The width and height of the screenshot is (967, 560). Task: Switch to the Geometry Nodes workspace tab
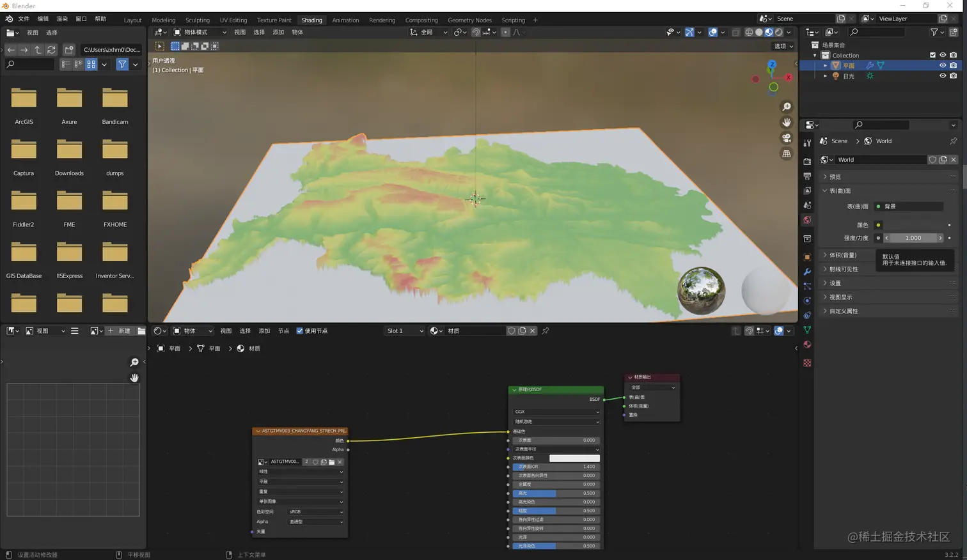[x=469, y=20]
